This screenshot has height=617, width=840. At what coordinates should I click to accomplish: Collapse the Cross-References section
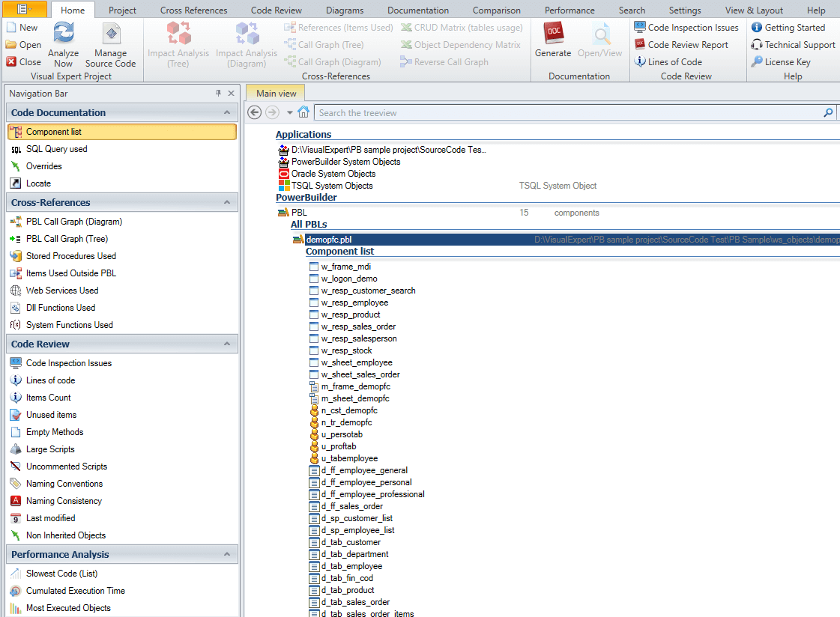click(x=227, y=202)
